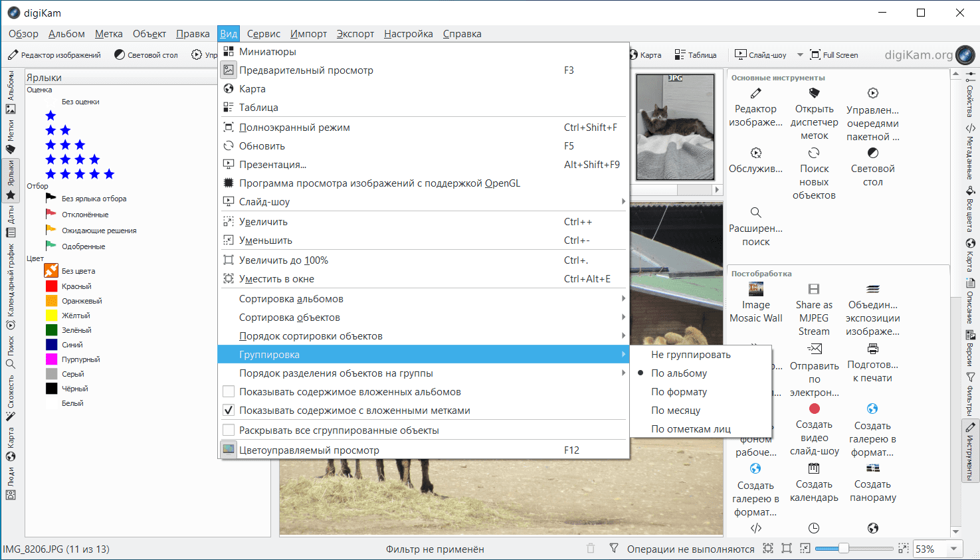
Task: Open the 53% zoom combo box
Action: 937,549
